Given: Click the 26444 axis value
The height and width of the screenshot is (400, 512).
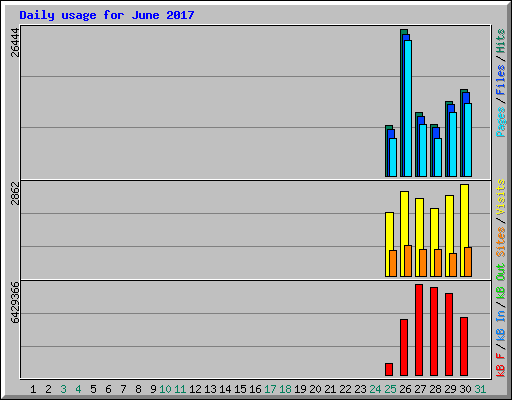Looking at the screenshot, I should click(x=15, y=43).
